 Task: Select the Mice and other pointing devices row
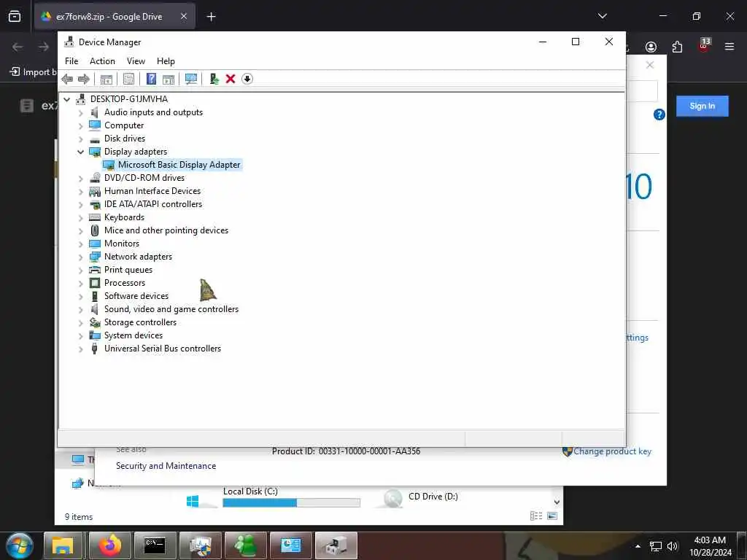pos(166,230)
